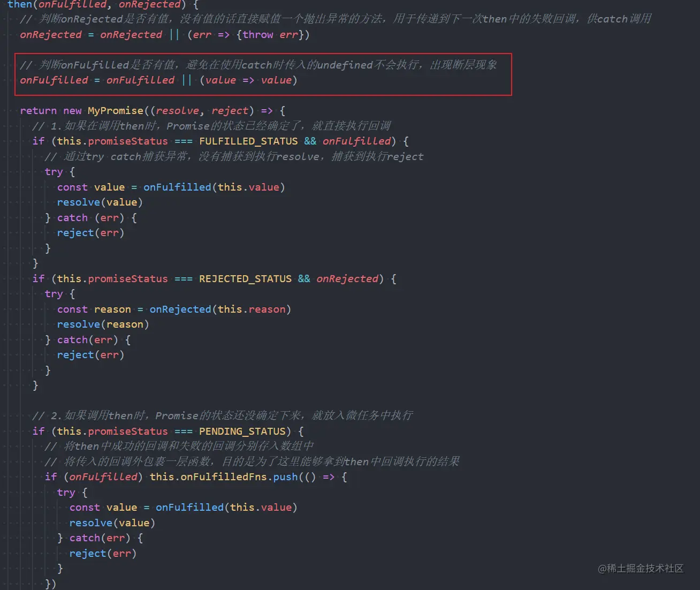
Task: Click the "FULFILLED_STATUS" constant
Action: [248, 141]
